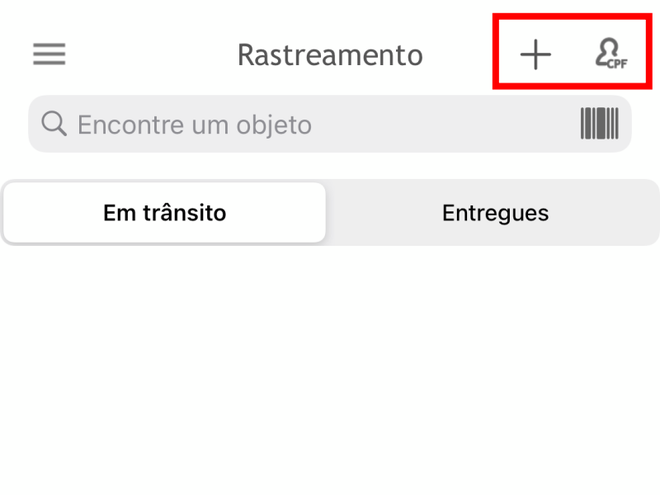Focus the Encontre um objeto field
The image size is (660, 495).
330,124
